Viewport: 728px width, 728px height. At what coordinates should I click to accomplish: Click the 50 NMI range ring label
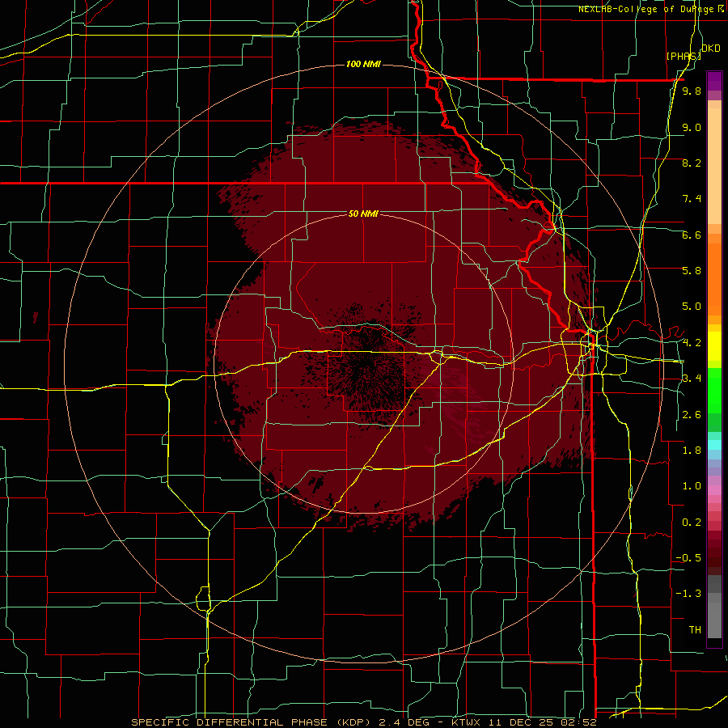pyautogui.click(x=363, y=214)
